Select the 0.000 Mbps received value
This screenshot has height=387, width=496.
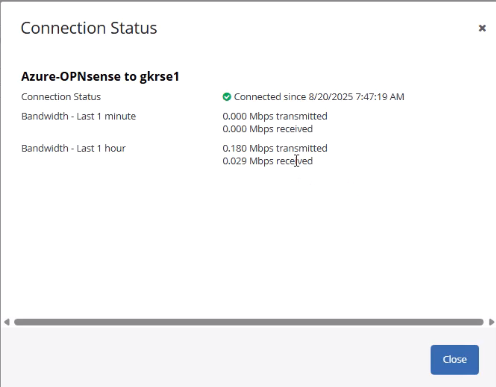(x=268, y=129)
